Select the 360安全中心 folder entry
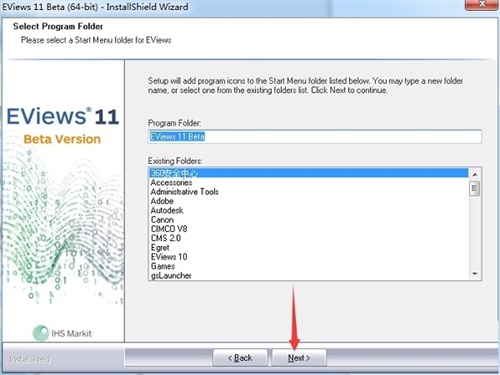This screenshot has width=500, height=375. pyautogui.click(x=308, y=173)
